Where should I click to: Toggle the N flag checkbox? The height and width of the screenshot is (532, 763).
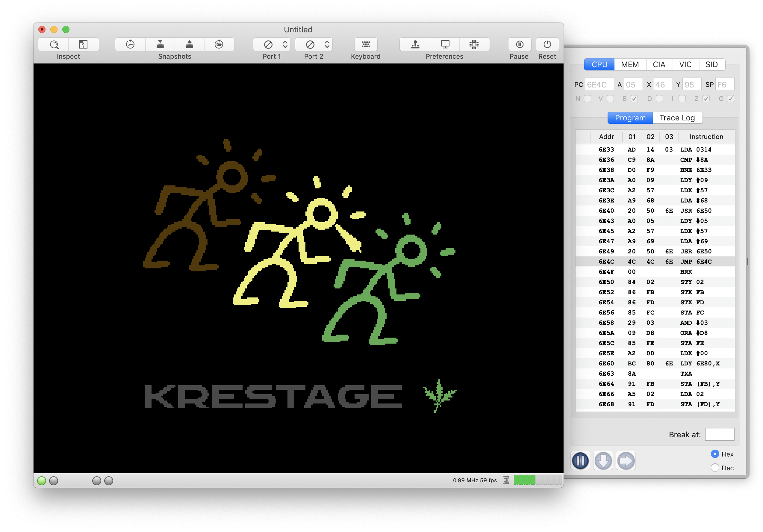coord(588,99)
